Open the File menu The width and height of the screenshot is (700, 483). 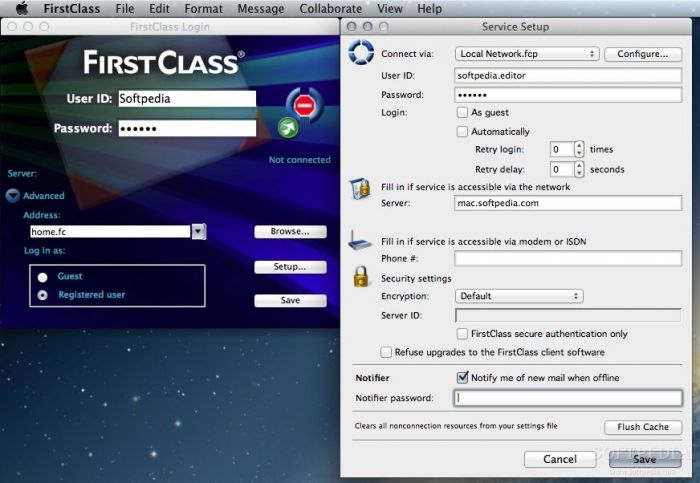click(x=125, y=8)
